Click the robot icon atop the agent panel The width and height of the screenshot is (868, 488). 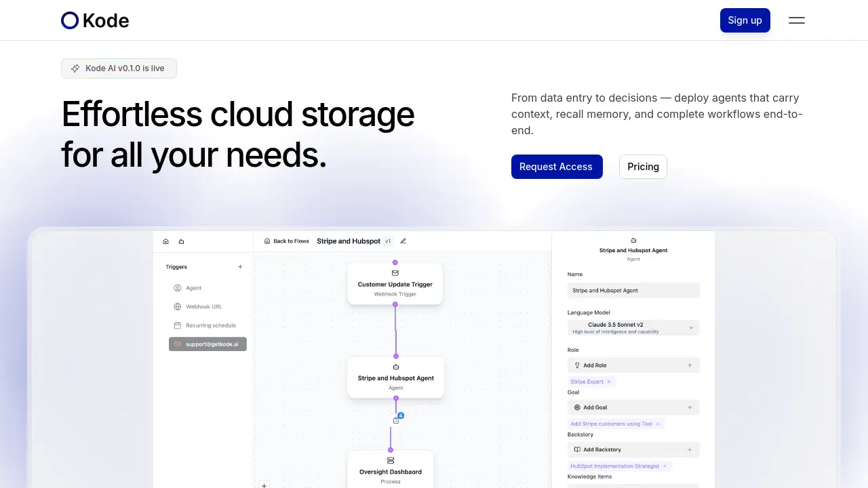[633, 241]
